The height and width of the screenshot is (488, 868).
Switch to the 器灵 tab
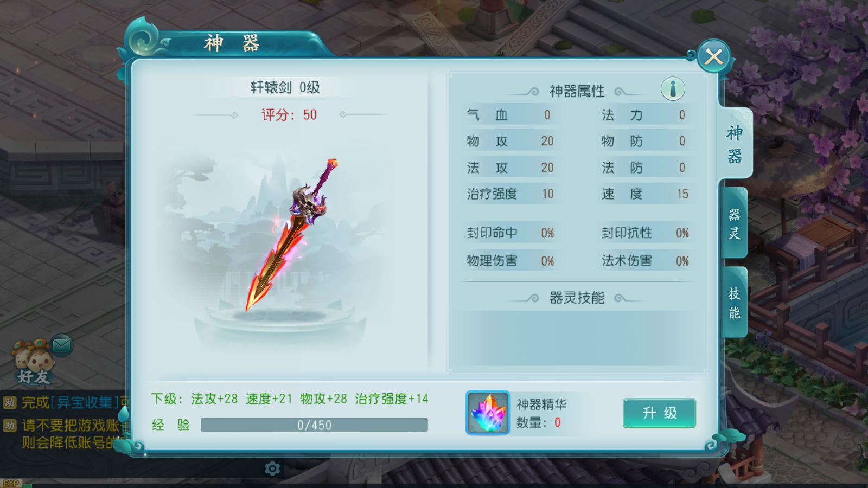pyautogui.click(x=735, y=223)
